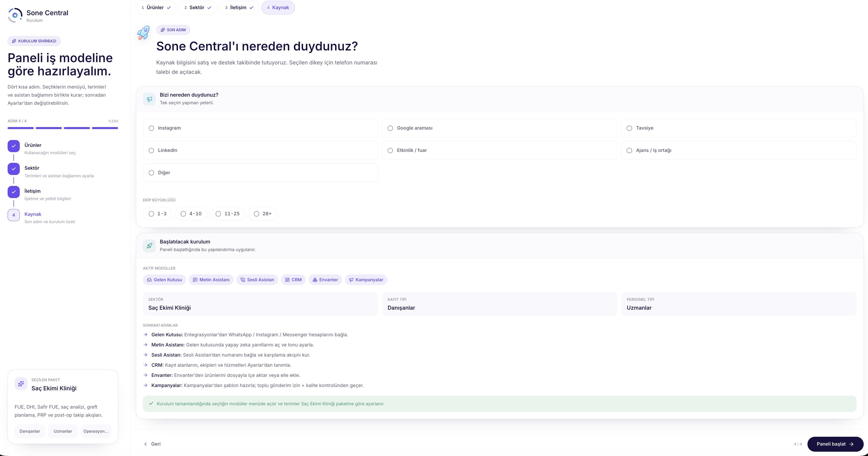Select team size 26+
The width and height of the screenshot is (868, 456).
click(262, 214)
